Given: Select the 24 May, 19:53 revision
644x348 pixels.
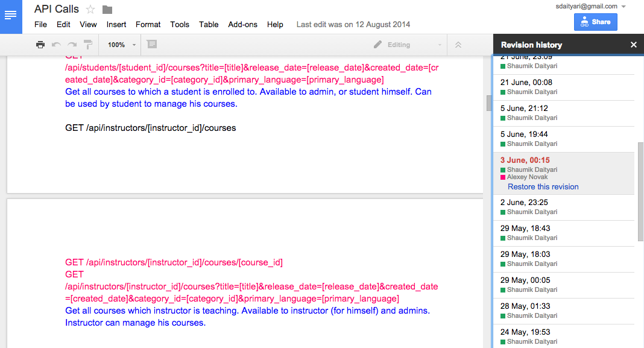Looking at the screenshot, I should 564,336.
